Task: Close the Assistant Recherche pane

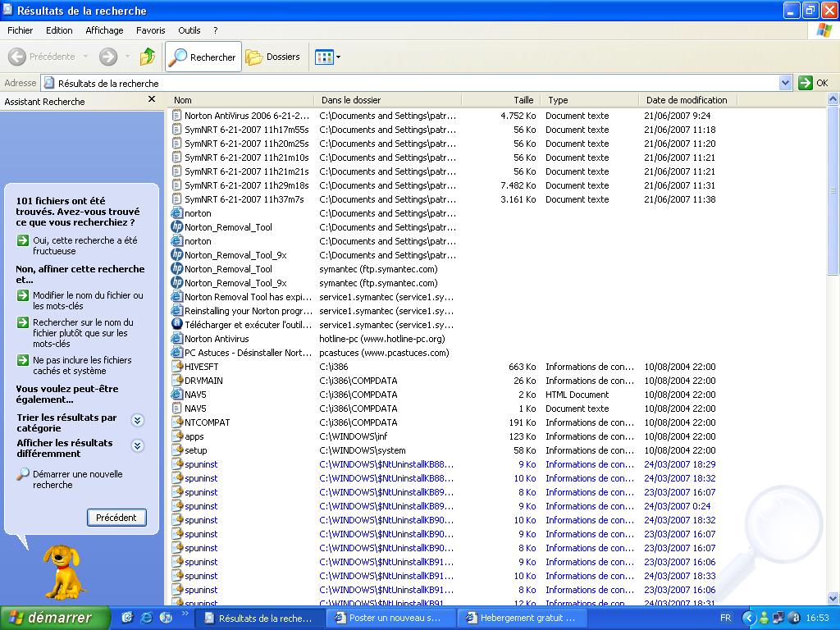Action: [x=152, y=99]
